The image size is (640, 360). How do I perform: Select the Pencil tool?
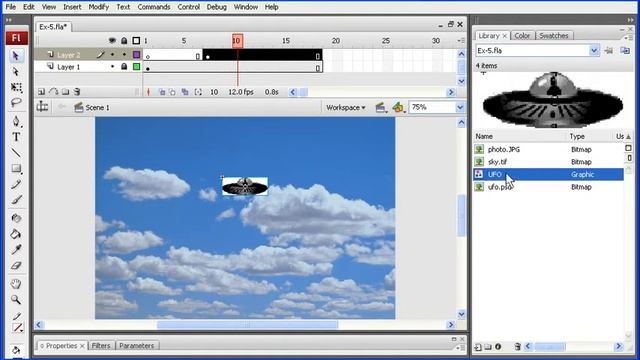(x=16, y=184)
